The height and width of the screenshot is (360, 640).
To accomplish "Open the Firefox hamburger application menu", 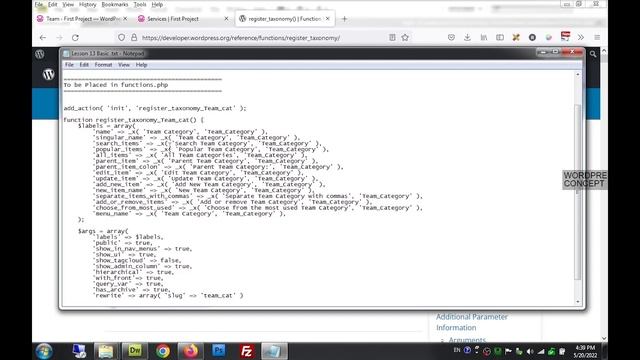I will point(597,38).
